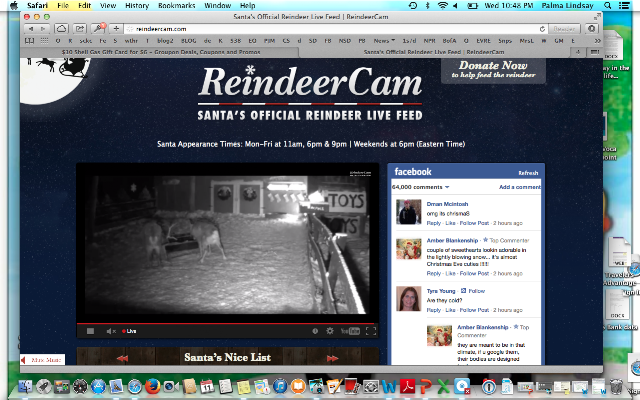Image resolution: width=640 pixels, height=400 pixels.
Task: Click the Donate Now button
Action: (x=493, y=71)
